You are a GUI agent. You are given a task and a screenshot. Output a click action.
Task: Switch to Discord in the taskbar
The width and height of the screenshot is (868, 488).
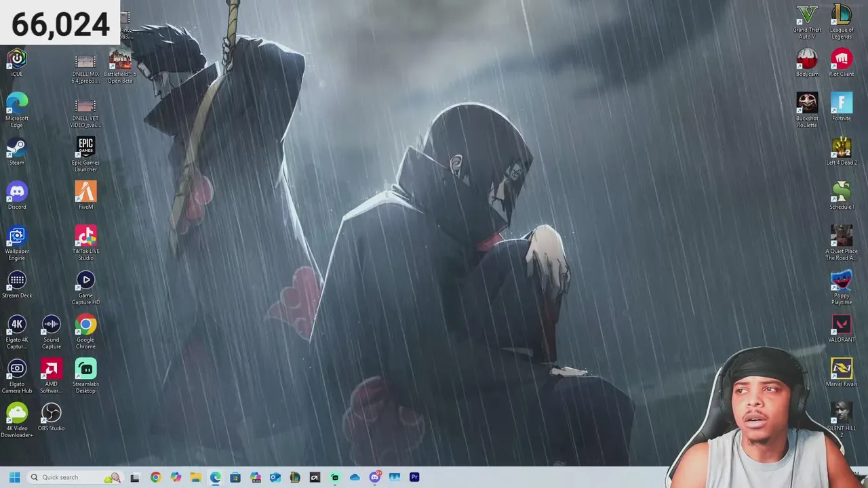coord(375,477)
